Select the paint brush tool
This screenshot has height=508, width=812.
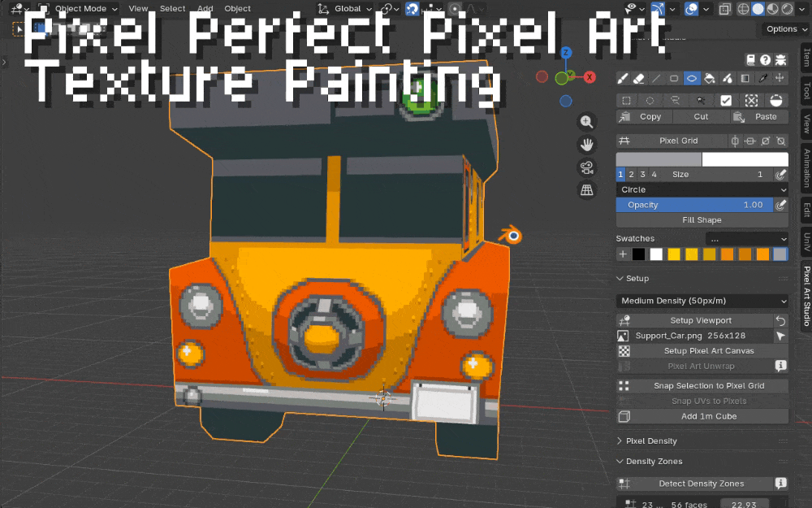623,78
